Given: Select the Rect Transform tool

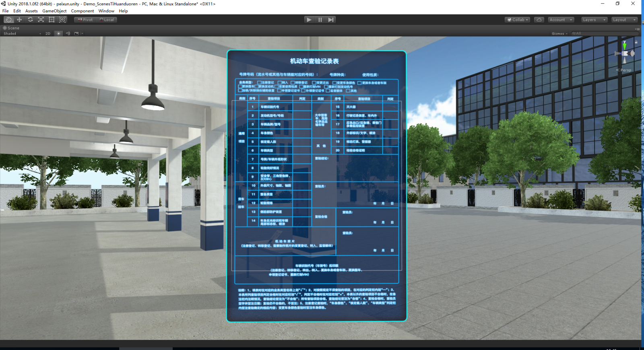Looking at the screenshot, I should click(x=52, y=20).
